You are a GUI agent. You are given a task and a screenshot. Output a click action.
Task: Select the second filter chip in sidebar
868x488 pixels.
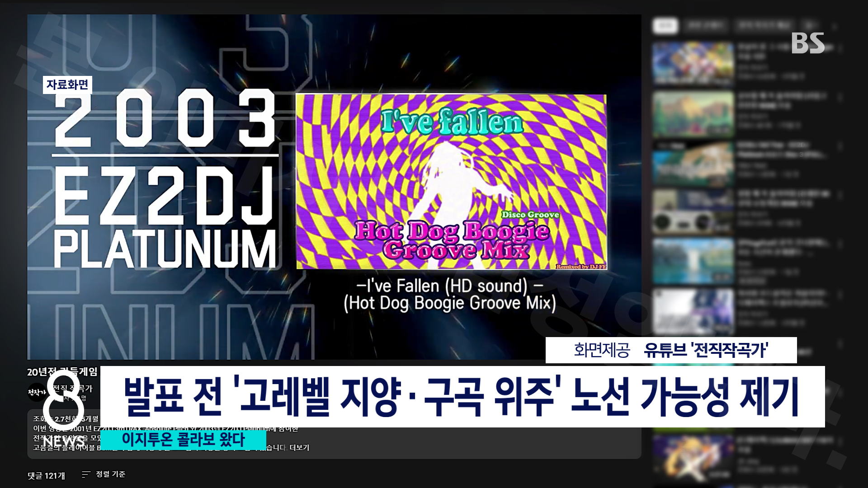click(x=704, y=26)
